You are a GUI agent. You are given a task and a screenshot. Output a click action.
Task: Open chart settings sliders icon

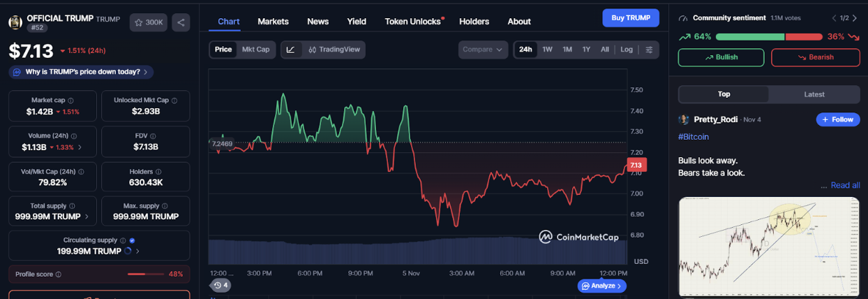pyautogui.click(x=649, y=50)
